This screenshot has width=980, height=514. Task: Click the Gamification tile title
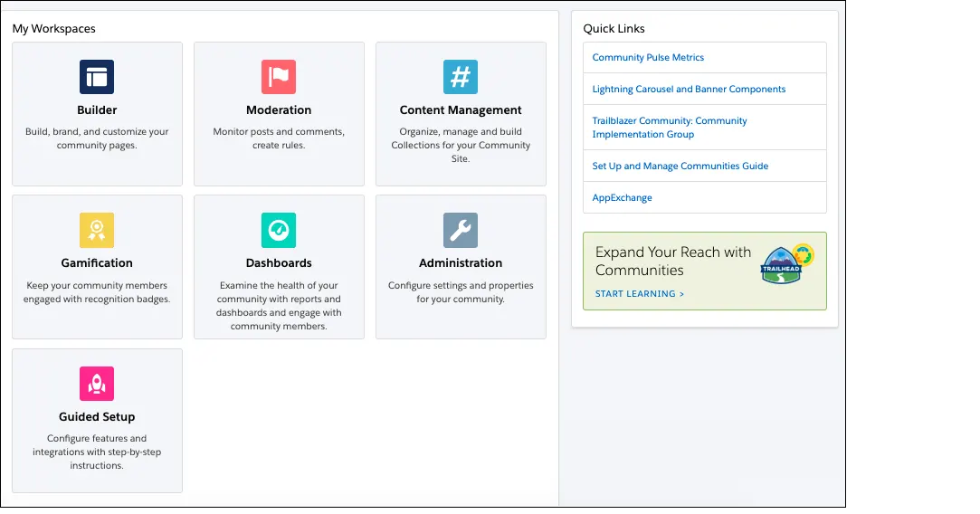pos(97,263)
